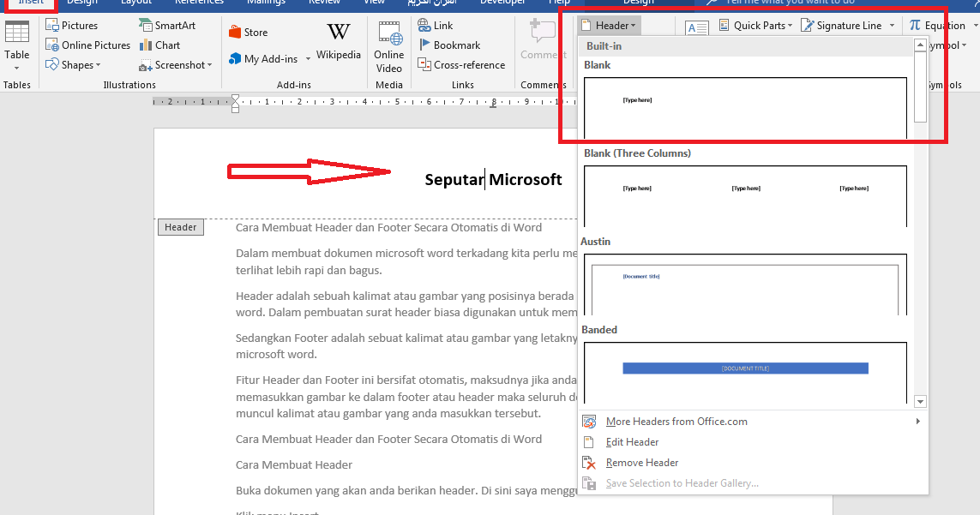The image size is (980, 515).
Task: Click the header gallery scrollbar thumb
Action: tap(920, 87)
